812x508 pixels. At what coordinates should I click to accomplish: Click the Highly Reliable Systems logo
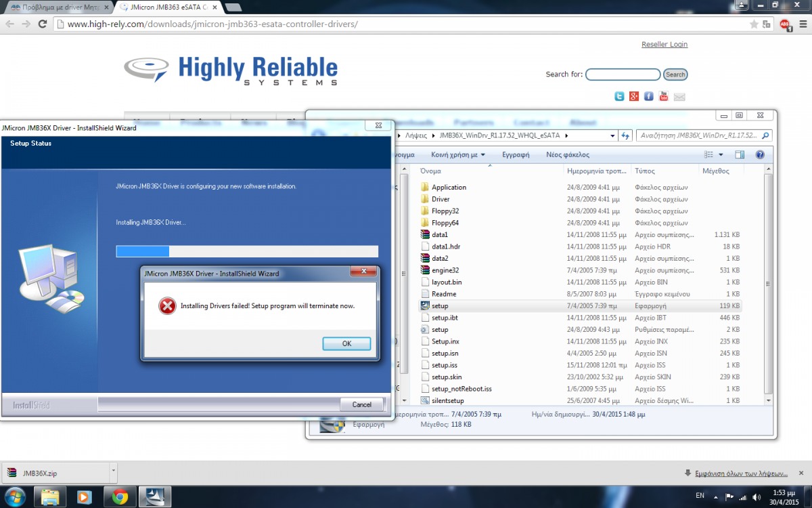tap(231, 70)
